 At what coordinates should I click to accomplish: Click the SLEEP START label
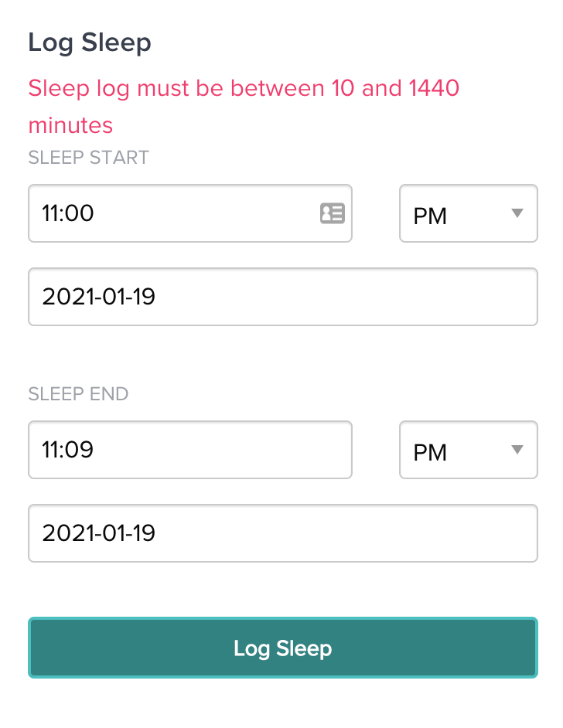point(88,158)
